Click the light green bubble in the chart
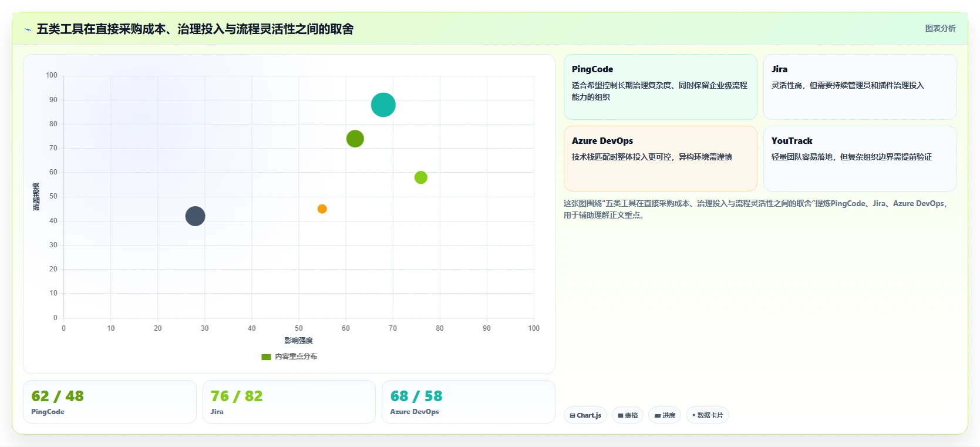Image resolution: width=980 pixels, height=447 pixels. point(420,177)
